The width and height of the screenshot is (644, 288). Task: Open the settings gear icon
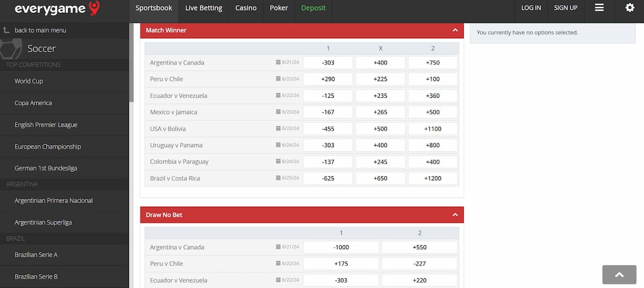(x=630, y=8)
